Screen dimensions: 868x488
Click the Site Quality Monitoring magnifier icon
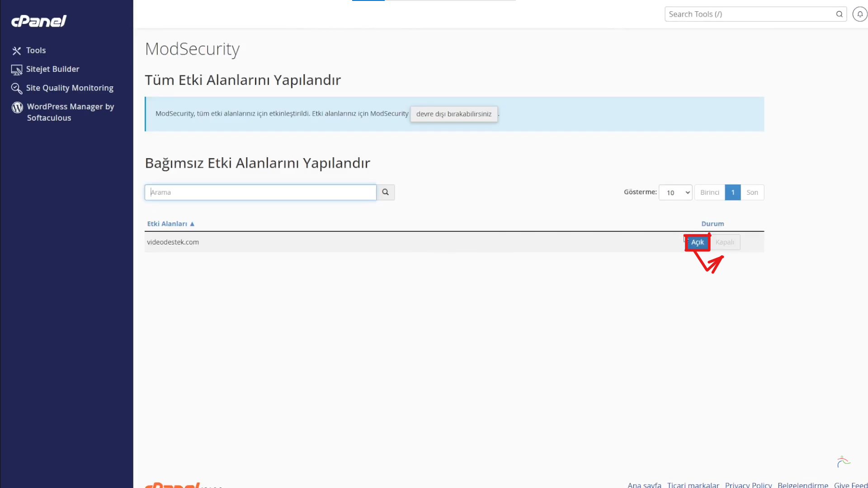[x=16, y=88]
